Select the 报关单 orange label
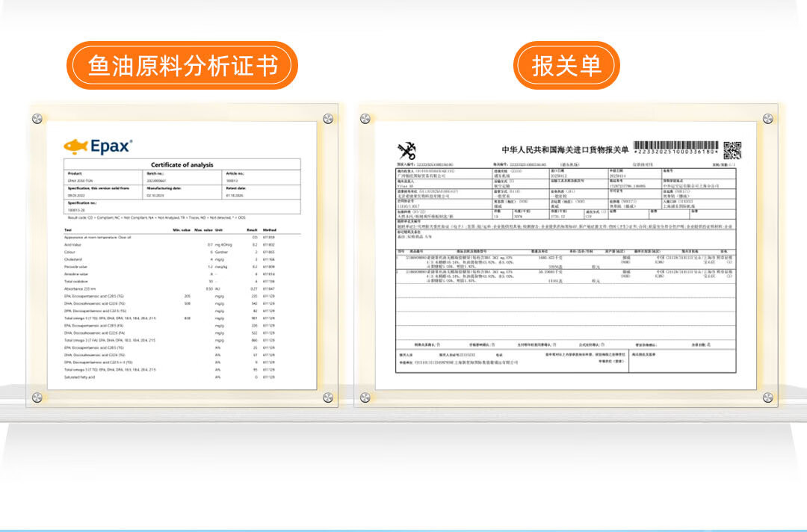807x532 pixels. click(566, 66)
